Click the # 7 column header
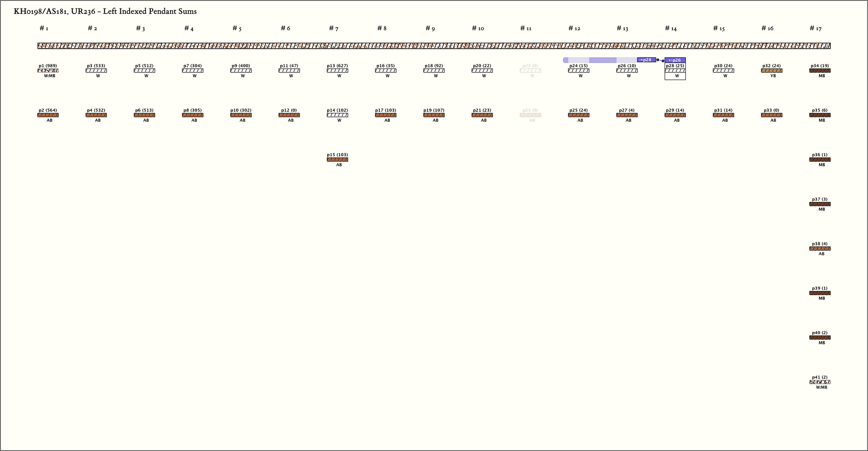This screenshot has width=868, height=451. 334,28
